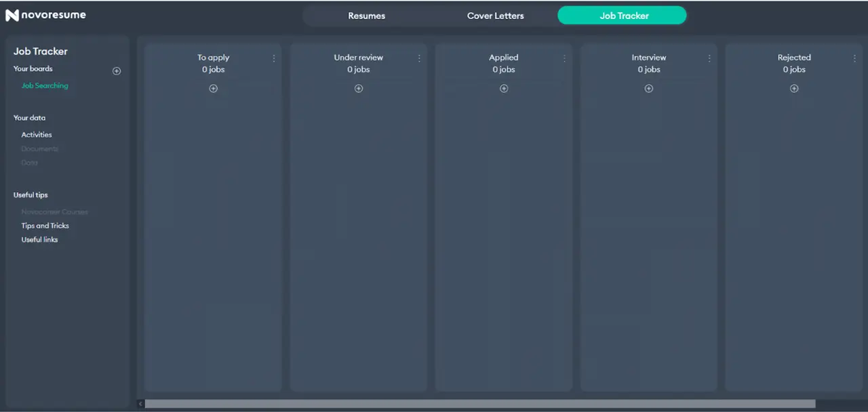
Task: Add a job under the Under review column
Action: (x=358, y=88)
